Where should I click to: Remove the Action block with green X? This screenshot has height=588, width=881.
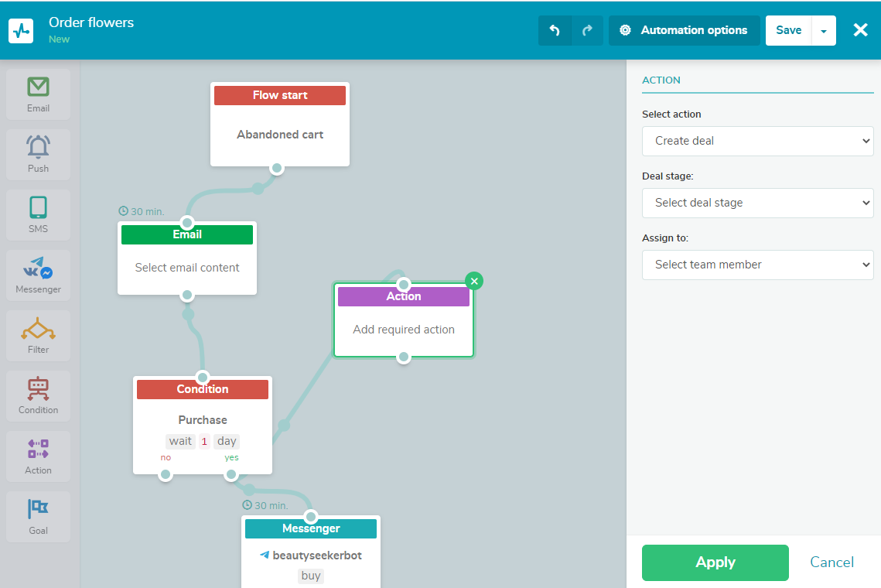click(474, 281)
